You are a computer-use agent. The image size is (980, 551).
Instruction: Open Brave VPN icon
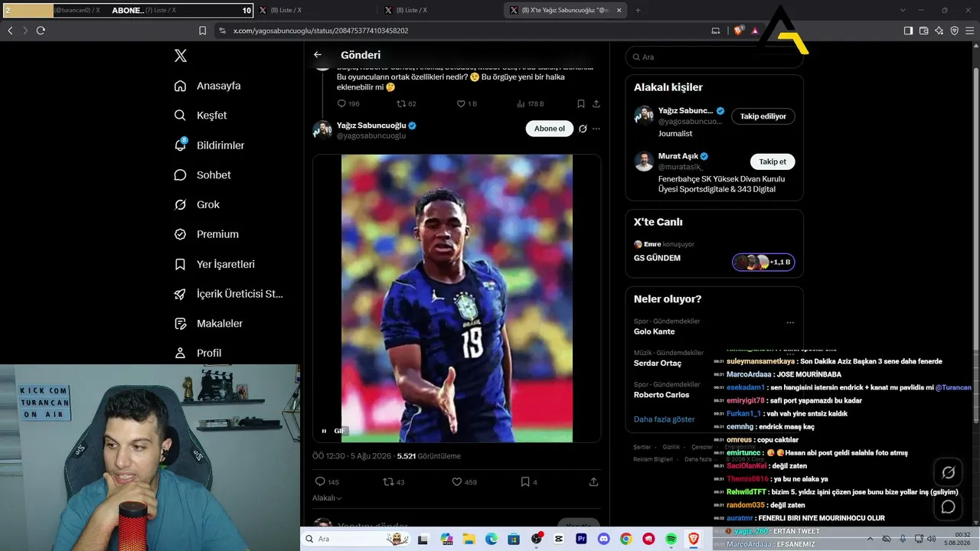(x=955, y=31)
